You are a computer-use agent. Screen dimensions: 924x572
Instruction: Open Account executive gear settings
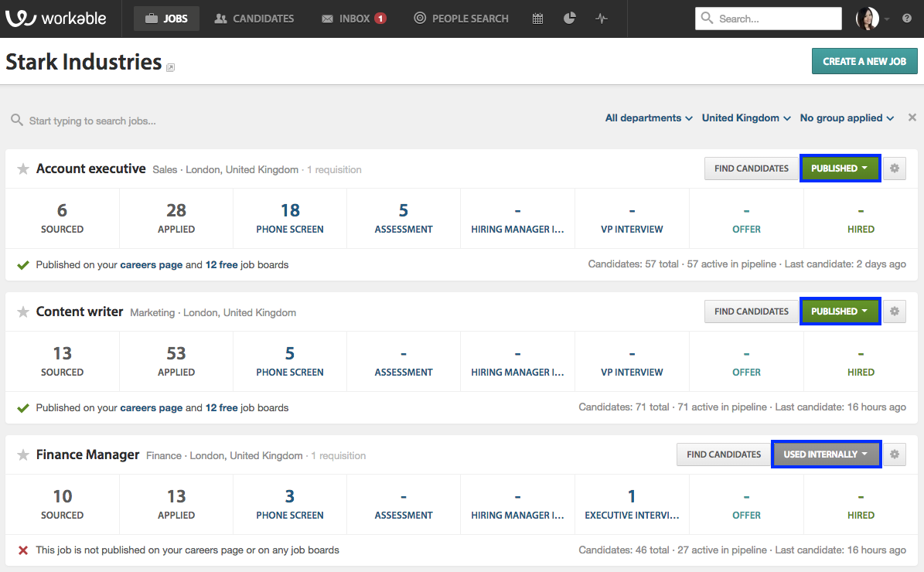tap(895, 169)
